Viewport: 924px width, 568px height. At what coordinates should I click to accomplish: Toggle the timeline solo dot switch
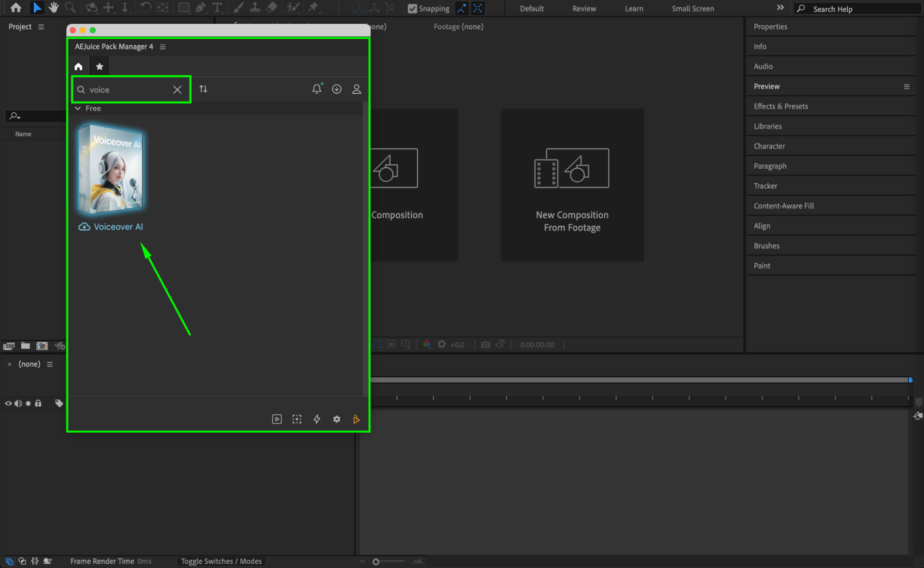tap(28, 403)
